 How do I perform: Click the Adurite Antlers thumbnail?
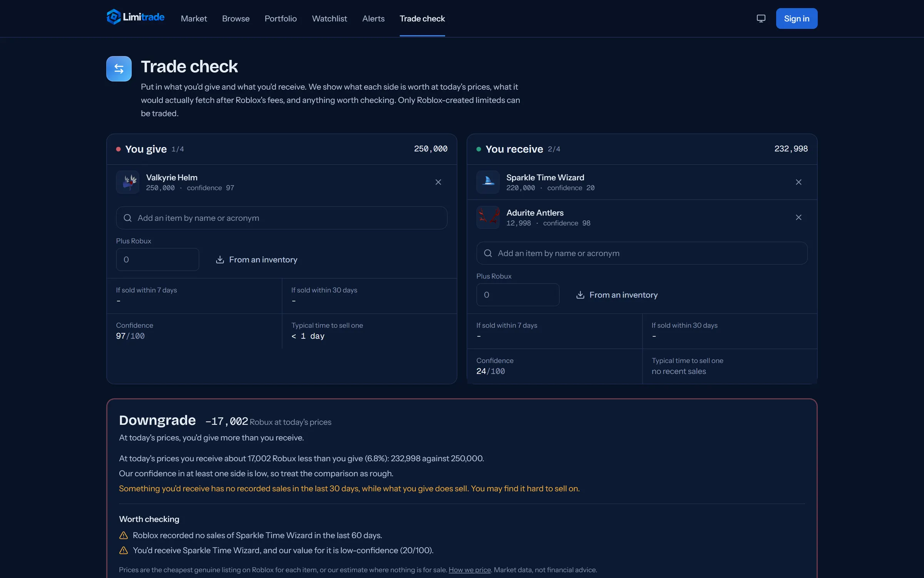pos(488,217)
